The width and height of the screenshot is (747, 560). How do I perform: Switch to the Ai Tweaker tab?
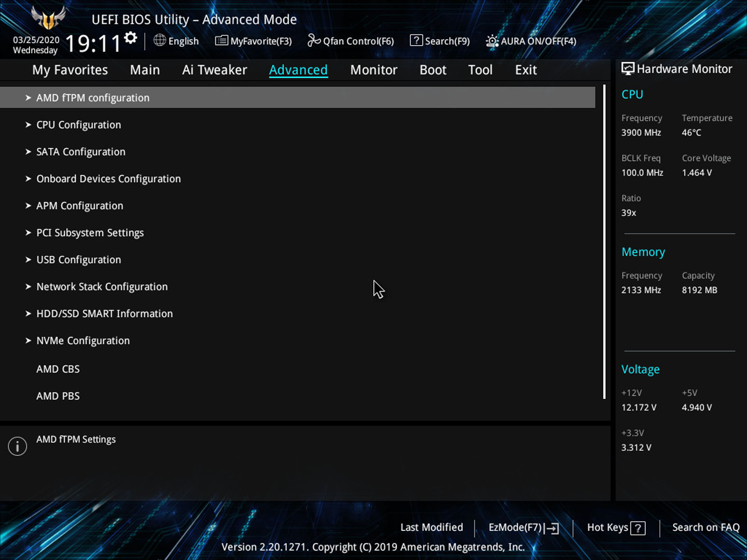click(214, 70)
